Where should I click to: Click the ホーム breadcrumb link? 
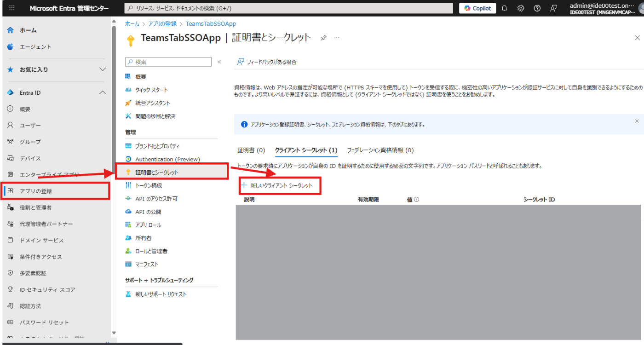132,23
